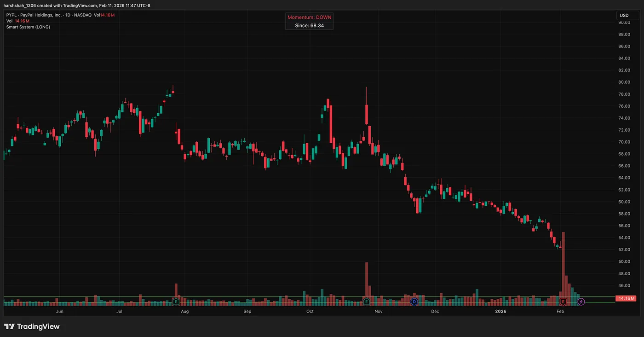The height and width of the screenshot is (337, 644).
Task: Click the 'harshshah_1306 created with TradingView.com' caption
Action: 50,6
